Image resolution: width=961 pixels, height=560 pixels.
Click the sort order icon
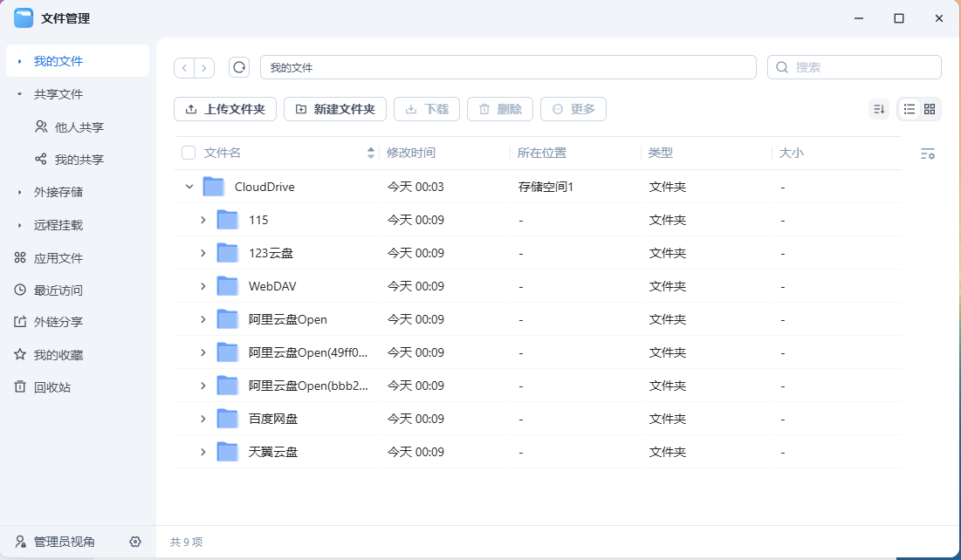pyautogui.click(x=879, y=109)
